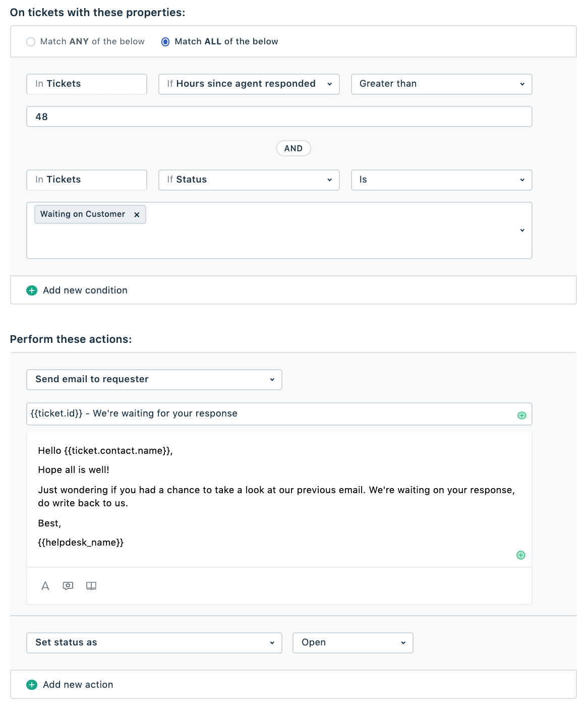Click the hours value field containing 48
Viewport: 588px width, 710px height.
pos(279,116)
